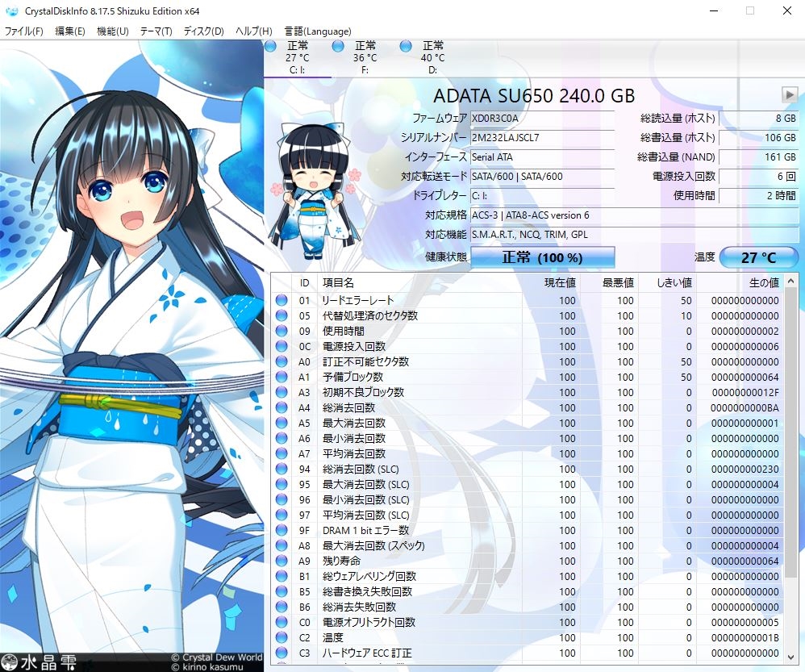Click the status orb for 95 最大消去回数 (SLC)
The height and width of the screenshot is (672, 805).
[282, 484]
